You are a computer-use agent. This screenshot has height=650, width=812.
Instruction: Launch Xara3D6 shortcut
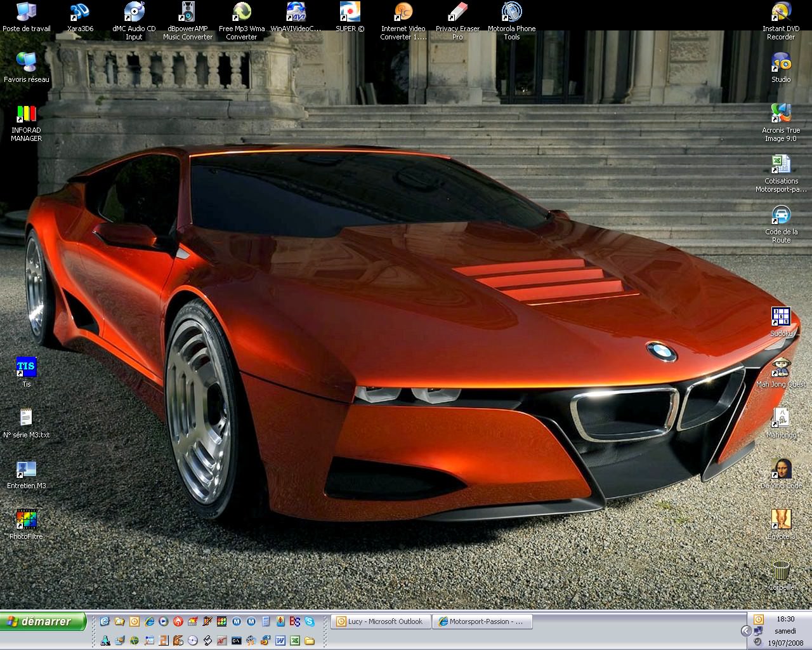(80, 17)
